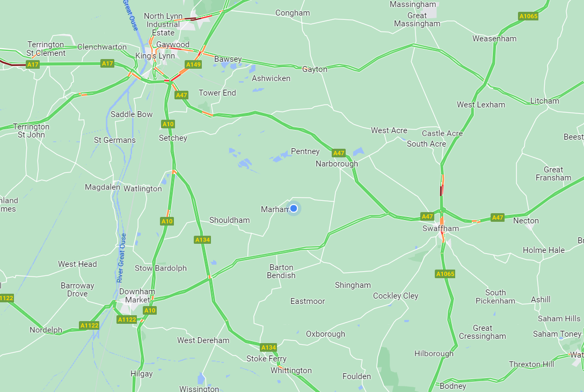
Task: Click the A47 road shield at Narborough
Action: coord(339,153)
